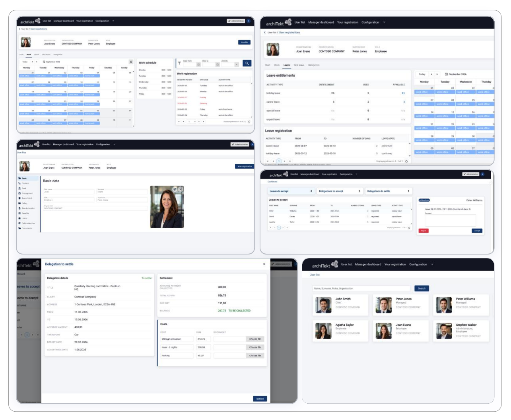Screen dimensions: 511x420
Task: Open the Date from calendar picker
Action: [198, 64]
